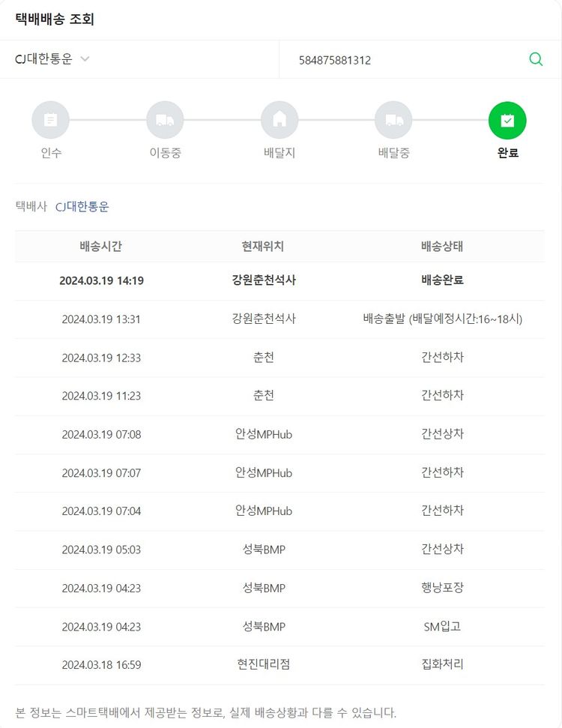Click the SM입고 status entry
562x728 pixels.
[442, 626]
